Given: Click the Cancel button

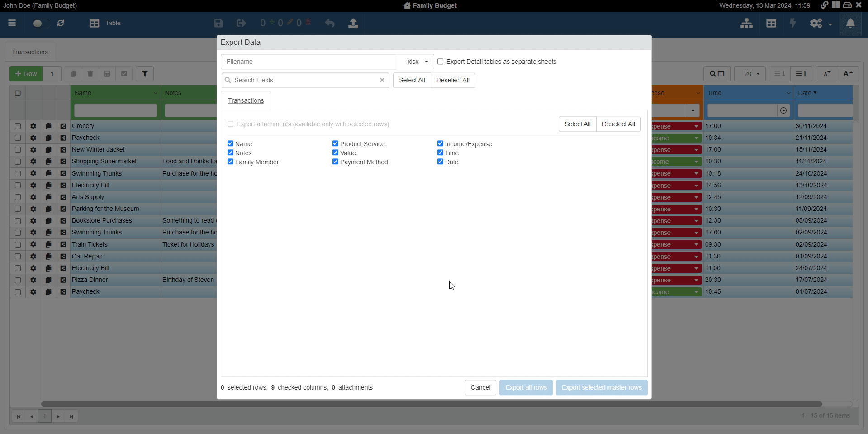Looking at the screenshot, I should pyautogui.click(x=480, y=387).
